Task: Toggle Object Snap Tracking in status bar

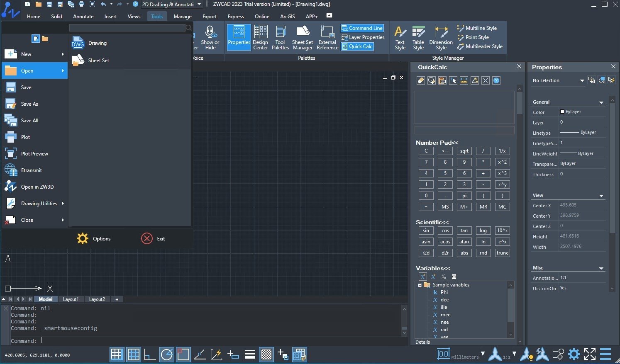Action: [200, 354]
